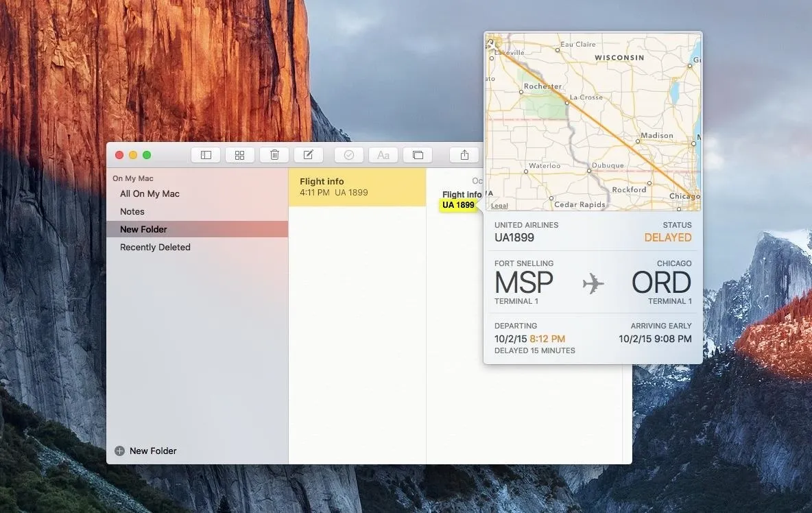812x513 pixels.
Task: Select the highlighted New Folder sidebar item
Action: pos(198,229)
